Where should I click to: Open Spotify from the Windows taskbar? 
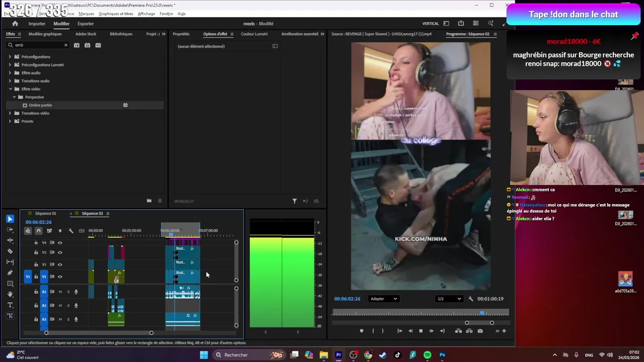[x=427, y=355]
